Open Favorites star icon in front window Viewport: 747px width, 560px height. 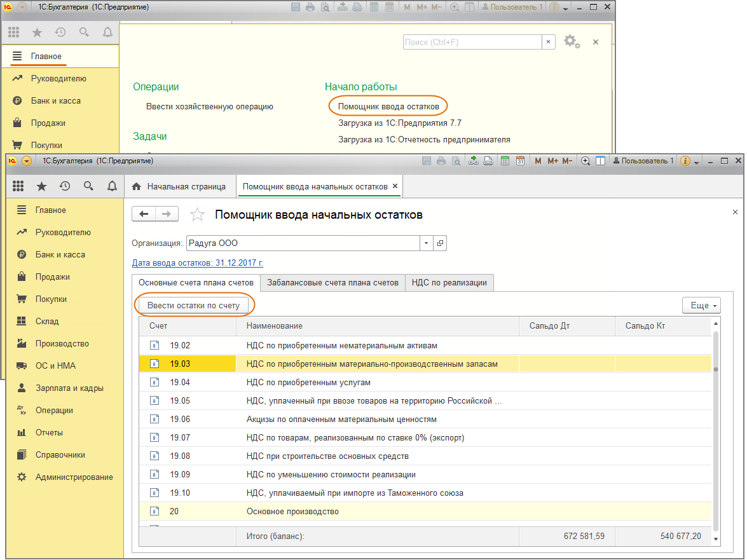(x=41, y=186)
